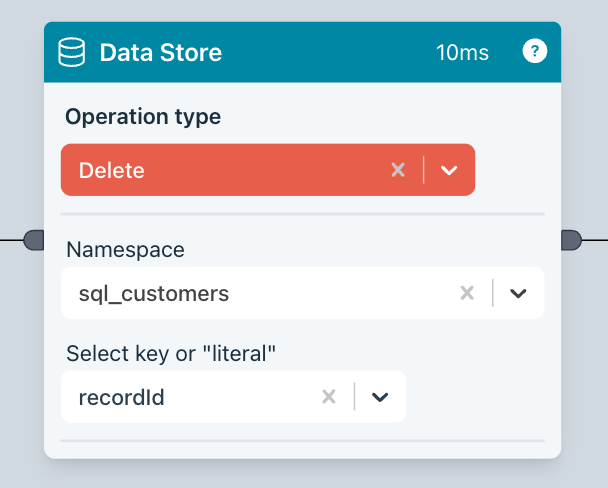Click the right output port connector
The width and height of the screenshot is (608, 488).
pyautogui.click(x=571, y=240)
